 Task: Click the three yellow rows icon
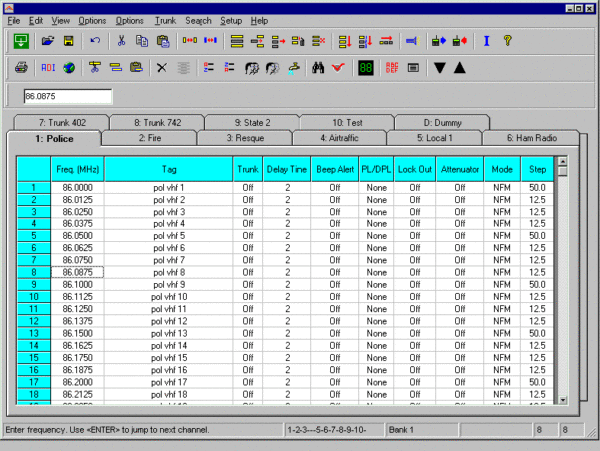[237, 41]
